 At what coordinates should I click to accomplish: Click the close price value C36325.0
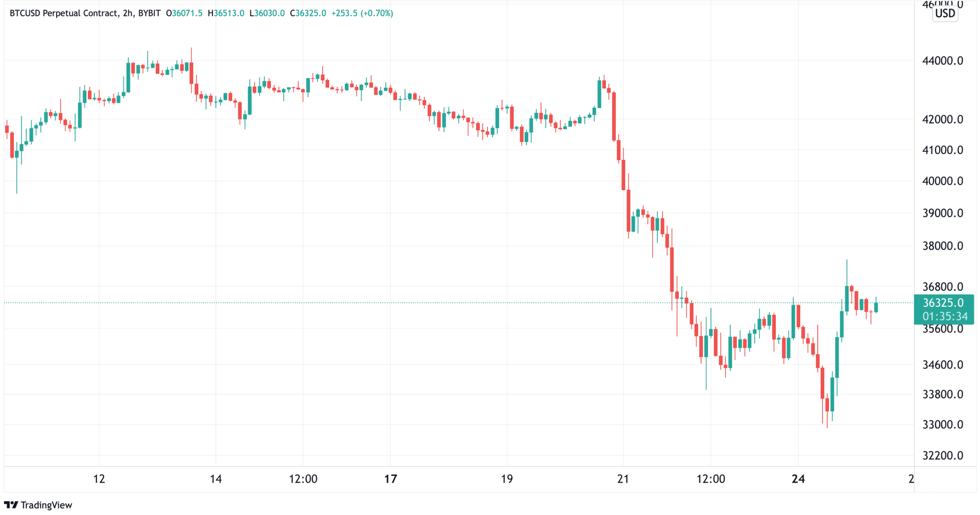(x=308, y=13)
